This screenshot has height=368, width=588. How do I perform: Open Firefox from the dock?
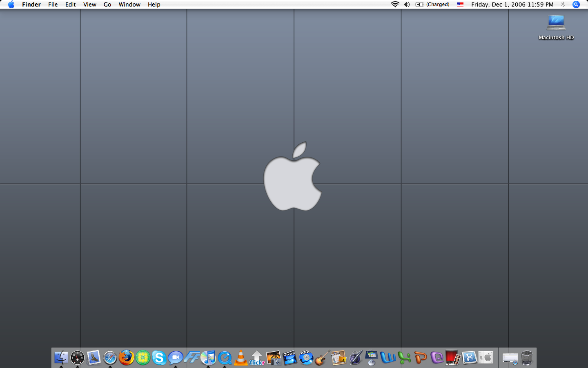coord(127,358)
